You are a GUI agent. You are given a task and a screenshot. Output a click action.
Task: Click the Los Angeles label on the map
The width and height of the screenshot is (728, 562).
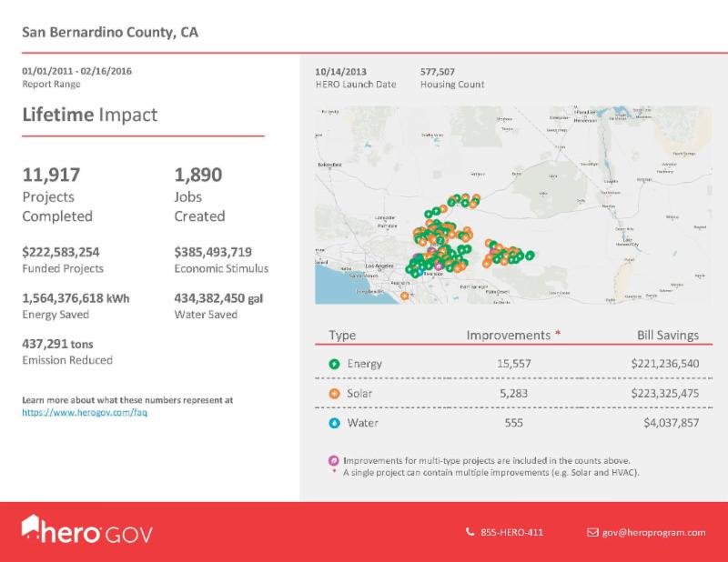379,266
